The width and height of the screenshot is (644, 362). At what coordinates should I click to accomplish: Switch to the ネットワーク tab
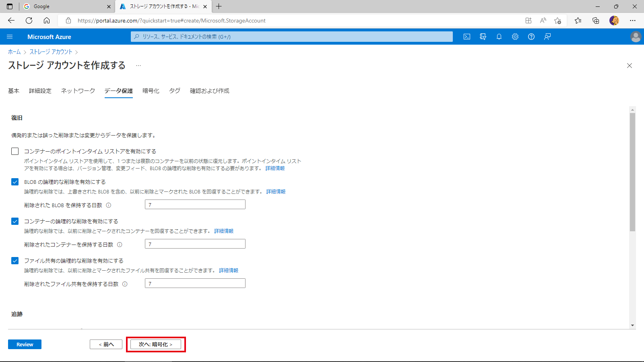point(78,91)
